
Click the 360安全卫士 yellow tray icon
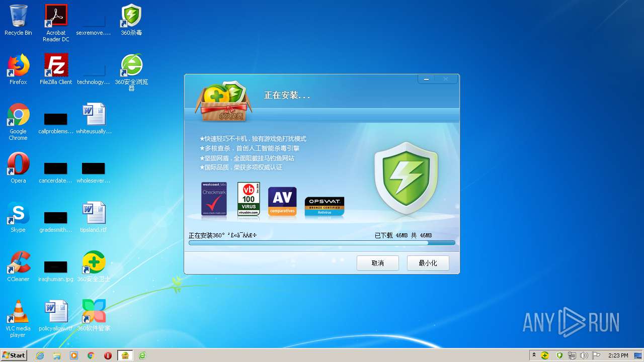pyautogui.click(x=545, y=355)
